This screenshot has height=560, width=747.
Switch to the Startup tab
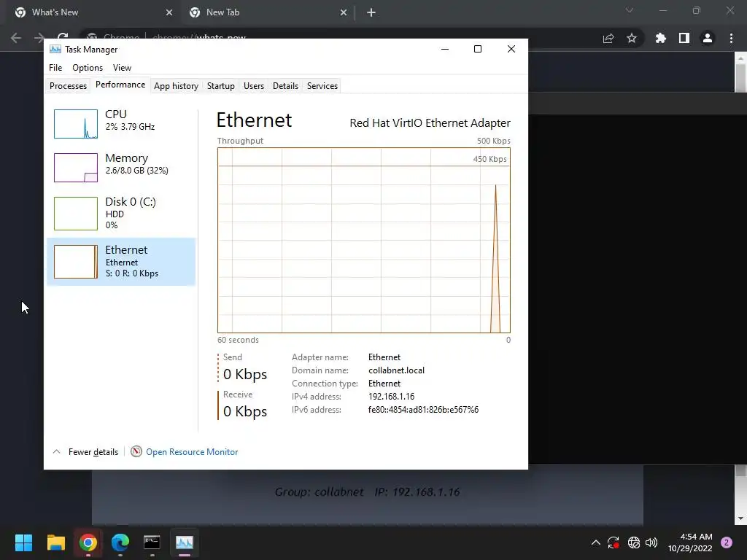[x=220, y=86]
